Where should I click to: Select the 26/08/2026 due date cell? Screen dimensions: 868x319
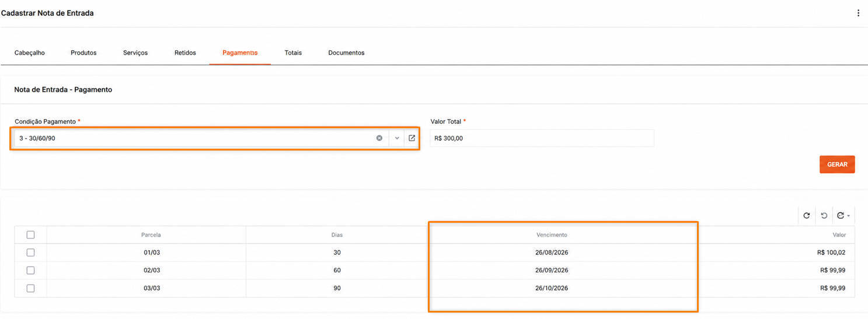tap(552, 253)
